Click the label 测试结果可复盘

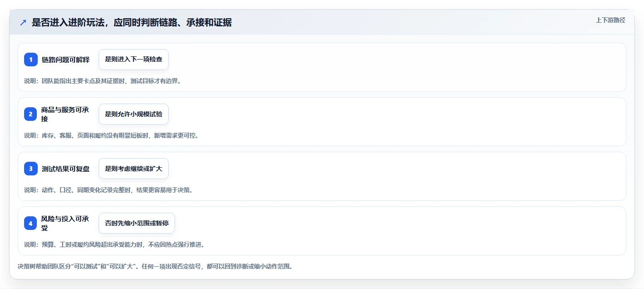pyautogui.click(x=66, y=169)
